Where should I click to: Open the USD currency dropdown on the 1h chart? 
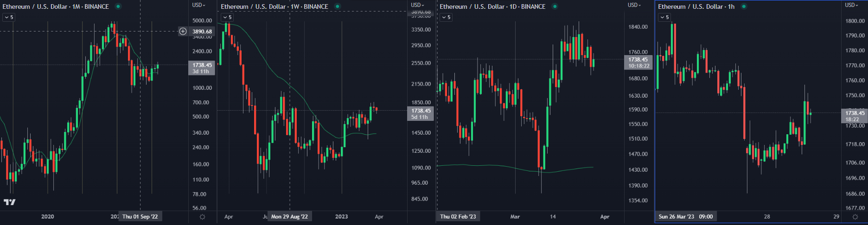click(852, 5)
